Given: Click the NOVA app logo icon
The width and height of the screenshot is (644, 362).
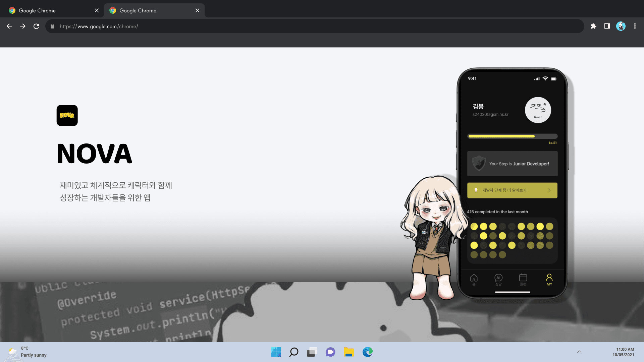Looking at the screenshot, I should click(x=67, y=115).
